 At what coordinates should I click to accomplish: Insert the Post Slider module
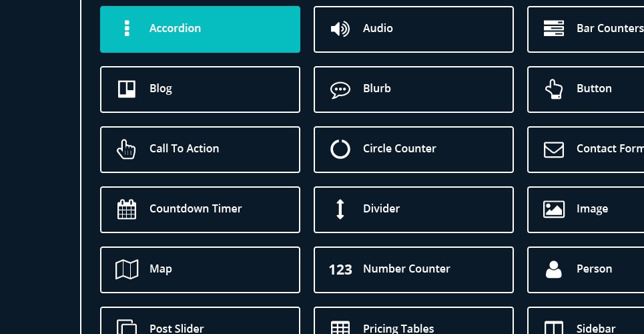pyautogui.click(x=200, y=321)
